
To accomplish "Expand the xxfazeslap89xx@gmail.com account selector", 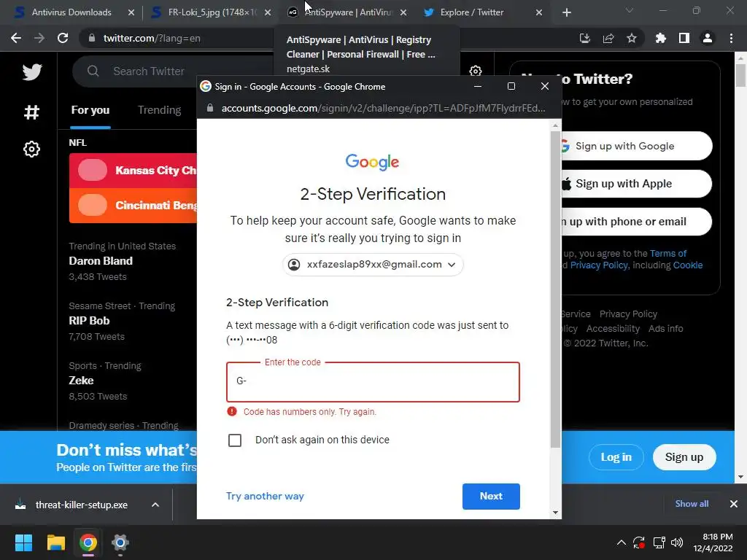I will [x=373, y=264].
